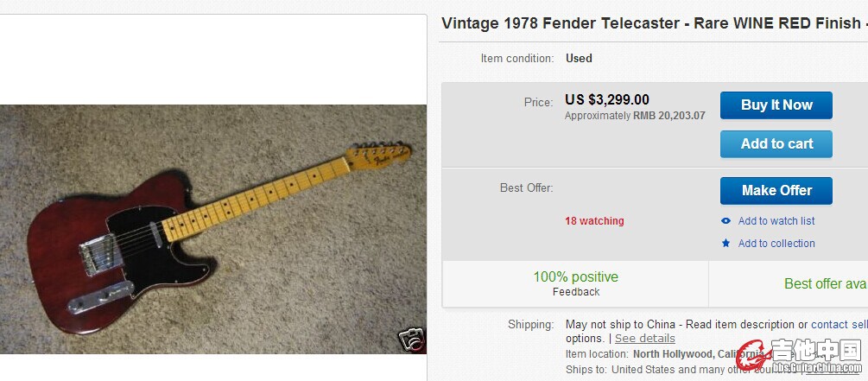The width and height of the screenshot is (868, 381).
Task: Click the Approximately RMB 20,203.07 text
Action: [x=635, y=116]
